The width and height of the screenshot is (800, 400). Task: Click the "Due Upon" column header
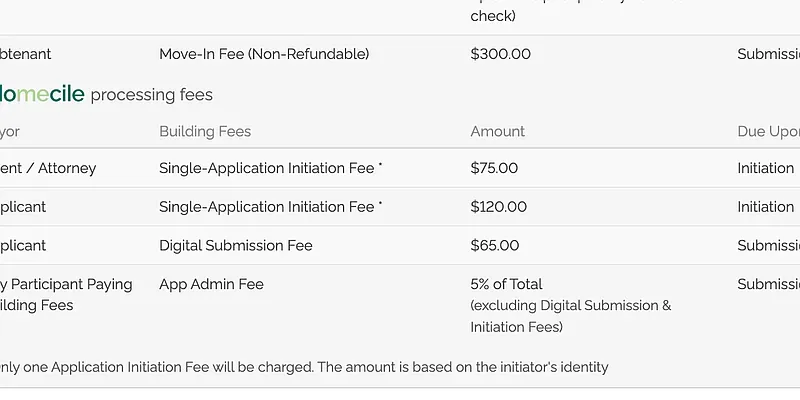pos(767,131)
